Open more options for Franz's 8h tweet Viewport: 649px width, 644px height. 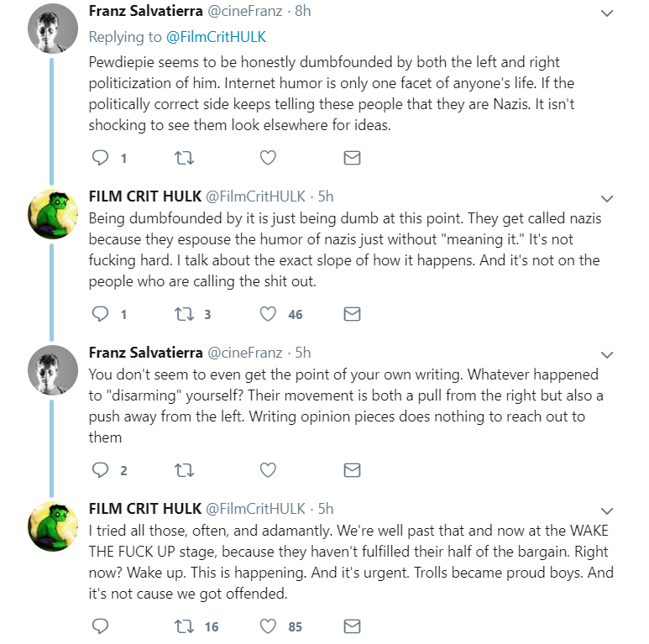coord(607,13)
